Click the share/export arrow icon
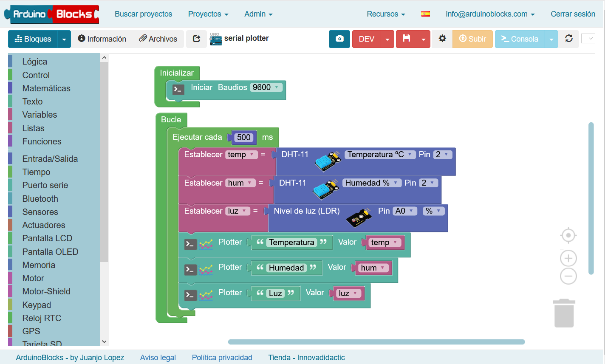 (196, 39)
